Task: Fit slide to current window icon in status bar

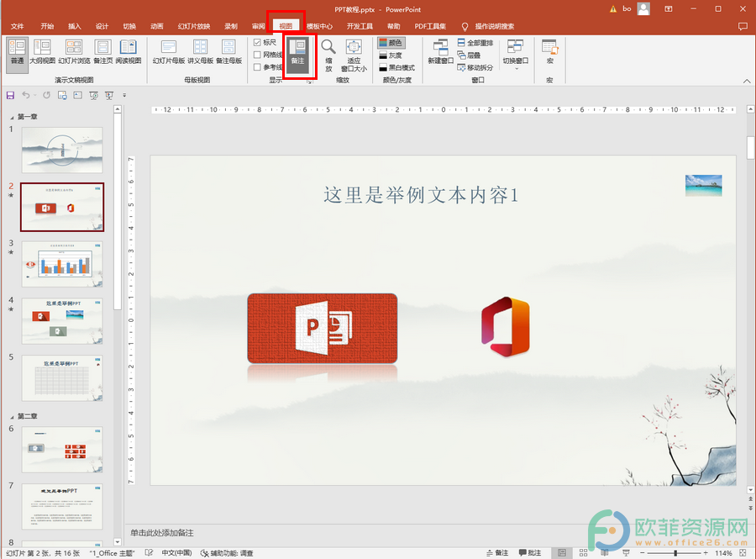Action: pos(743,553)
